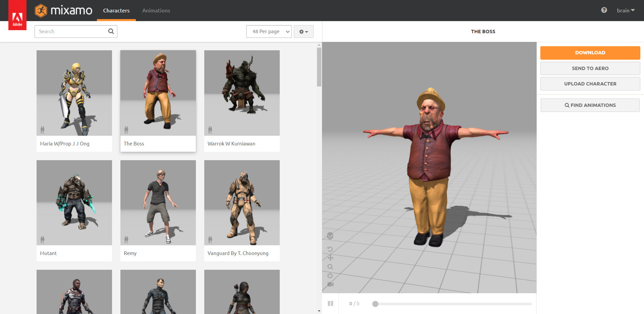
Task: Select the pan move icon
Action: [x=330, y=258]
